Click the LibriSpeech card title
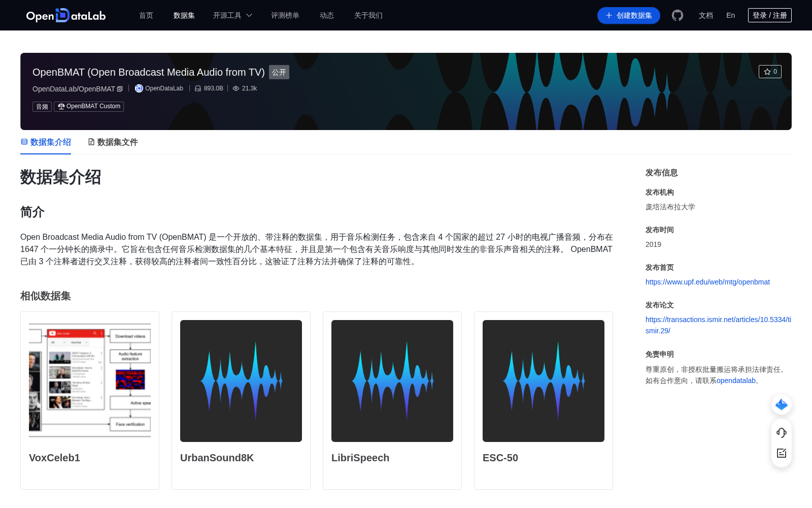This screenshot has width=812, height=508. coord(360,458)
